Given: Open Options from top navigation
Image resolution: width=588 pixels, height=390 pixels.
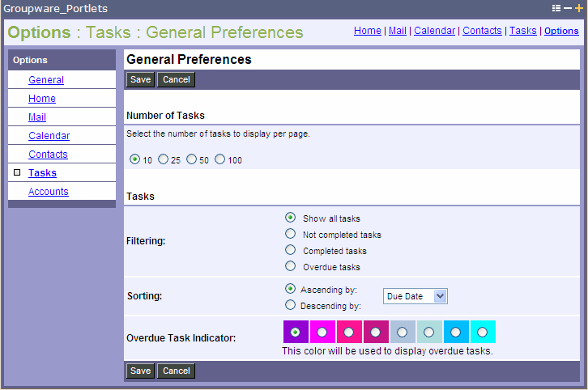Looking at the screenshot, I should (561, 31).
